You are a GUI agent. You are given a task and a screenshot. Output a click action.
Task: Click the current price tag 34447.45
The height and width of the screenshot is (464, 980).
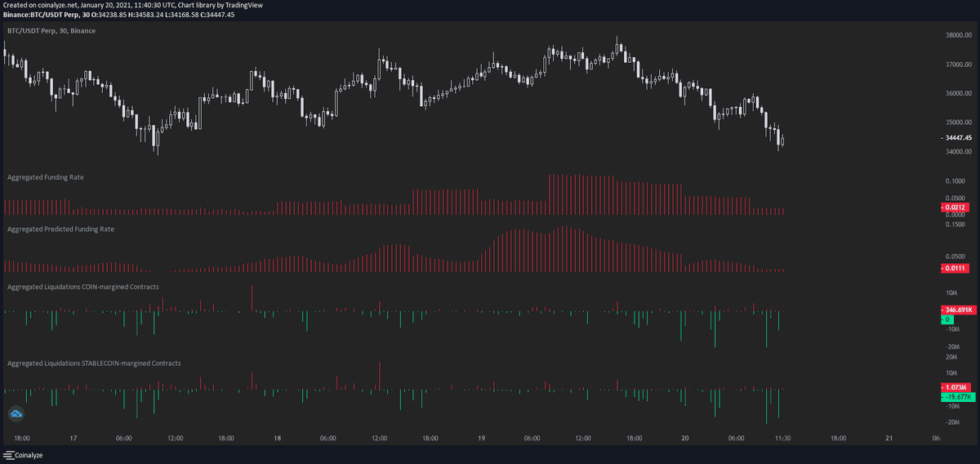956,138
